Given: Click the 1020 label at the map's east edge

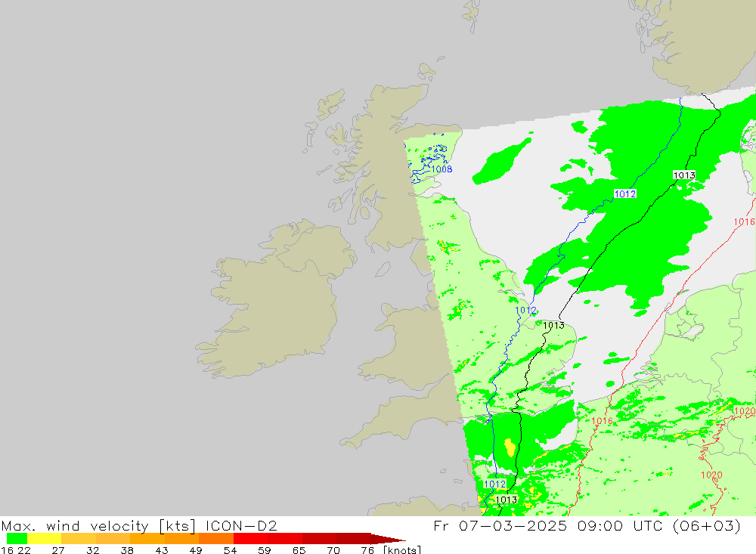Looking at the screenshot, I should 744,411.
